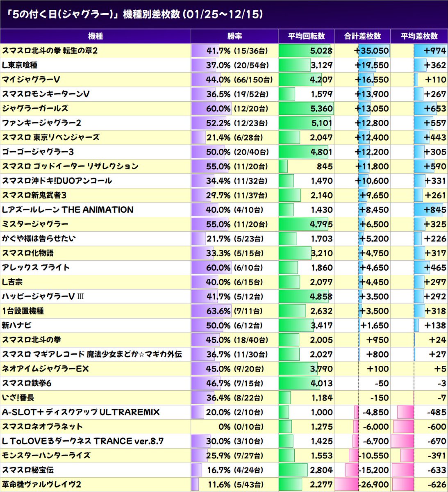Click the 平均差枚数 column header
The height and width of the screenshot is (492, 448).
(x=419, y=36)
